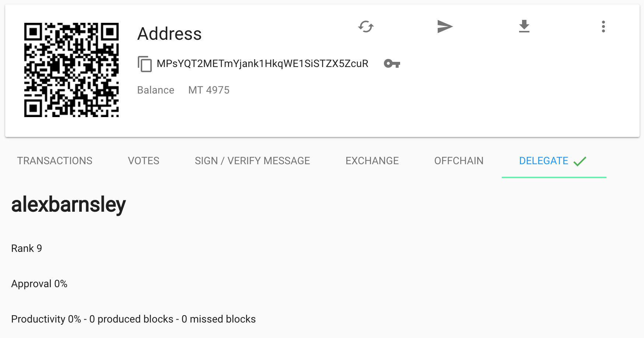Viewport: 644px width, 338px height.
Task: Open the OFFCHAIN tab
Action: click(459, 161)
